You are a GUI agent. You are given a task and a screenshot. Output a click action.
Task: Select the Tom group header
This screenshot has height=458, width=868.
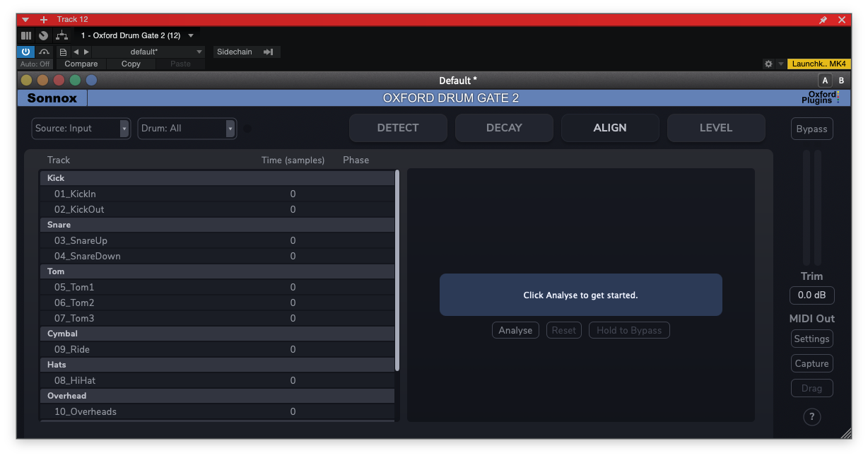[217, 271]
